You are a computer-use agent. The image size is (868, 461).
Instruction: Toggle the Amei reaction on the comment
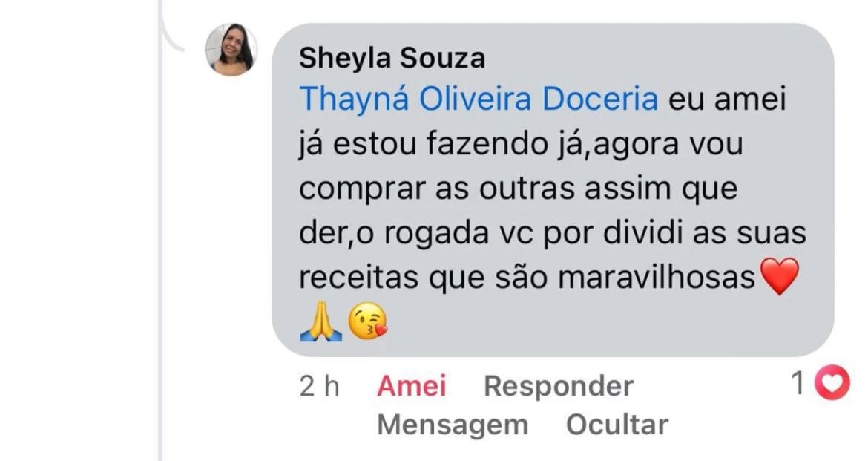coord(411,385)
